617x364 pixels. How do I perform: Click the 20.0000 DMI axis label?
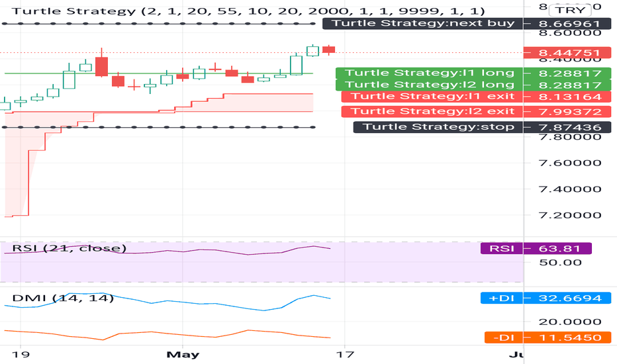tap(570, 322)
